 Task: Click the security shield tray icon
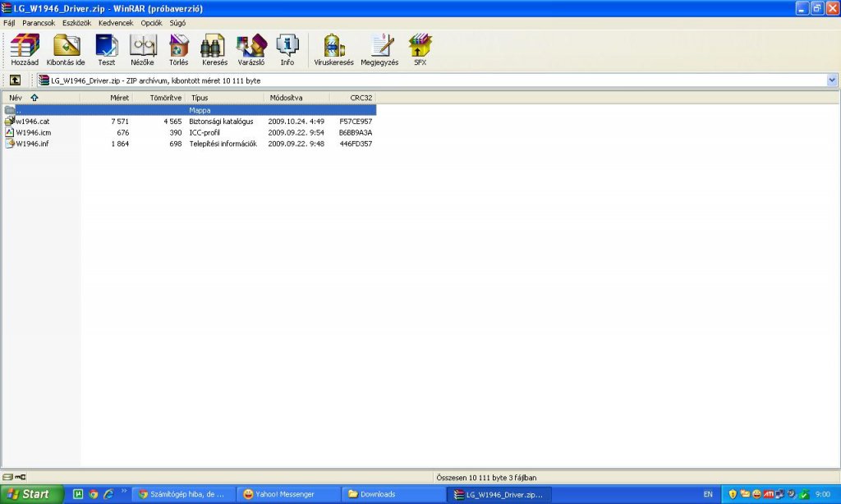[x=733, y=494]
